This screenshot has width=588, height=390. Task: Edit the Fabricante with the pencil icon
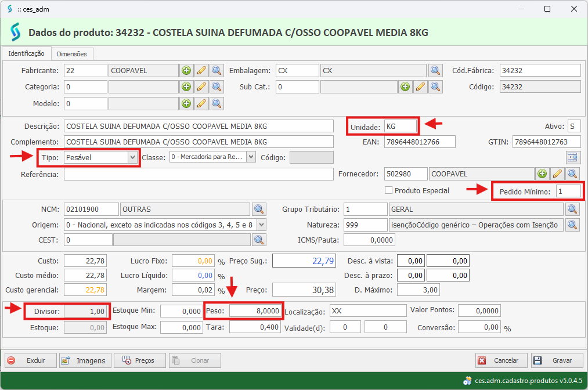point(201,70)
